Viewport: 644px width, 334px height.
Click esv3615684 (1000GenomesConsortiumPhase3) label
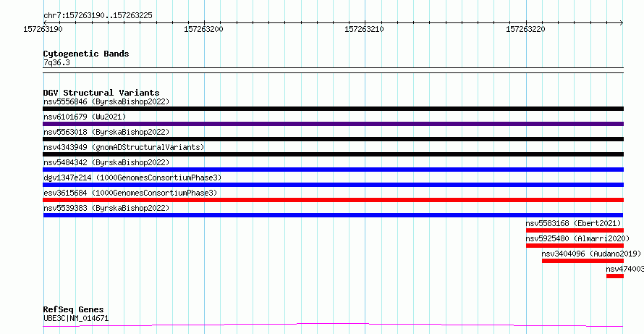point(130,193)
